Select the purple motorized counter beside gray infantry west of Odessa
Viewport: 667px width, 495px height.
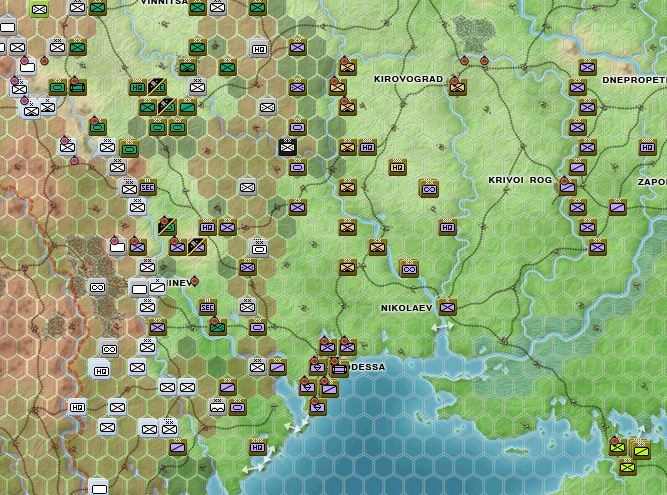coord(277,367)
